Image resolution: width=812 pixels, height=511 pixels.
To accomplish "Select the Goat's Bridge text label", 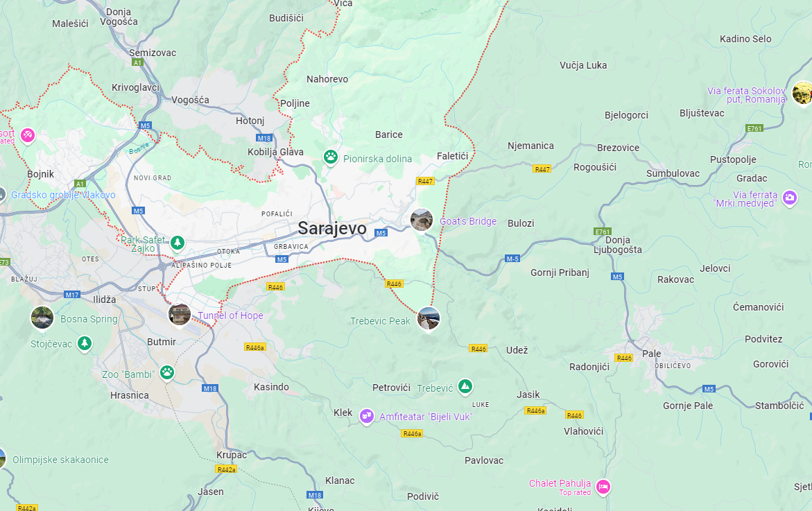I will [468, 221].
